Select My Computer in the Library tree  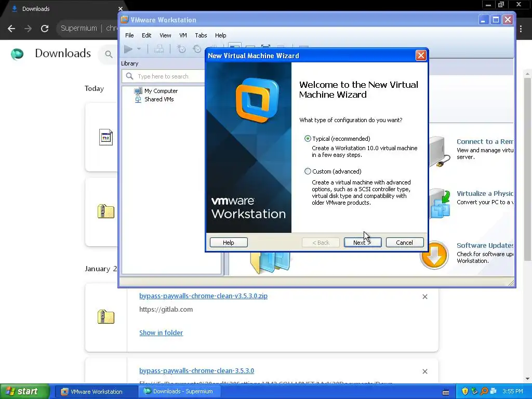point(161,91)
